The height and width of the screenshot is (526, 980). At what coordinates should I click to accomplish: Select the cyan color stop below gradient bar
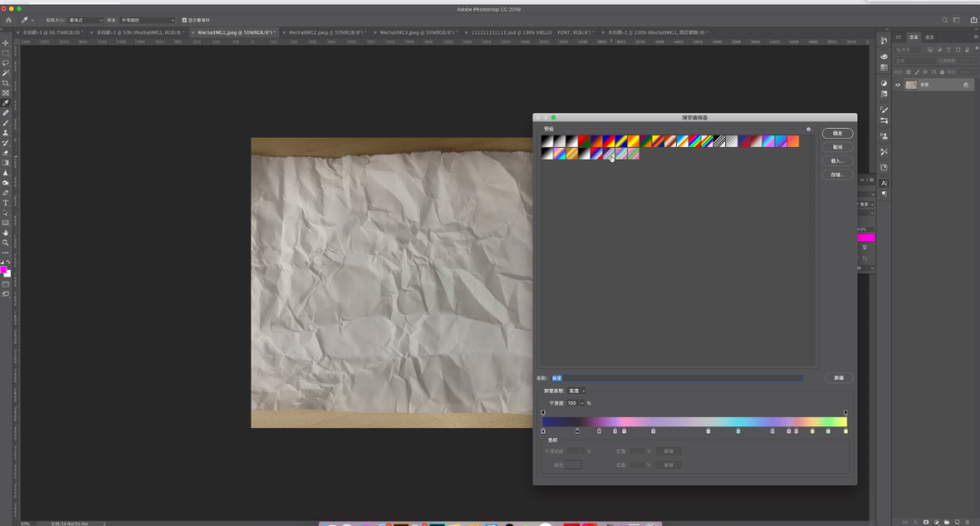pyautogui.click(x=738, y=431)
